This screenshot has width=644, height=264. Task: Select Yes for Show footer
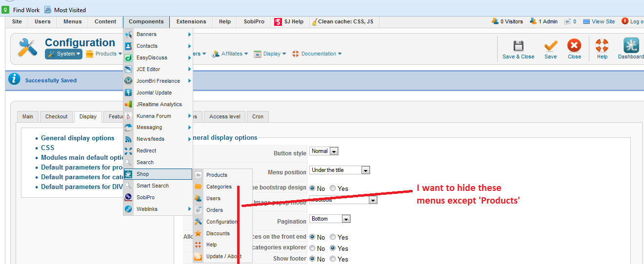point(333,259)
